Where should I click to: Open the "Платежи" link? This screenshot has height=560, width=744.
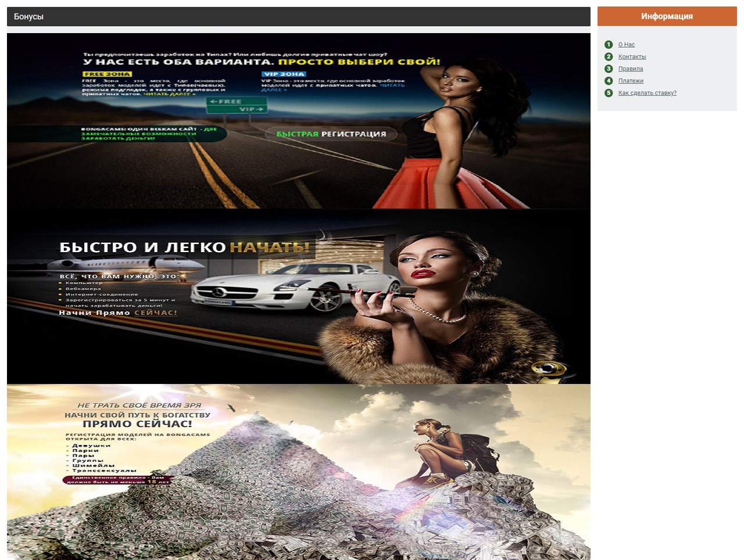tap(631, 81)
